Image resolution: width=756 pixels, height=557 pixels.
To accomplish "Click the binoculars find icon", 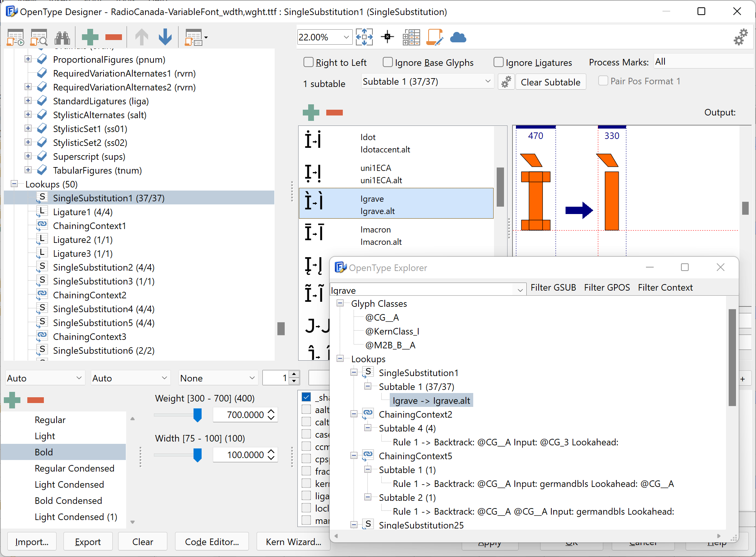I will tap(62, 37).
